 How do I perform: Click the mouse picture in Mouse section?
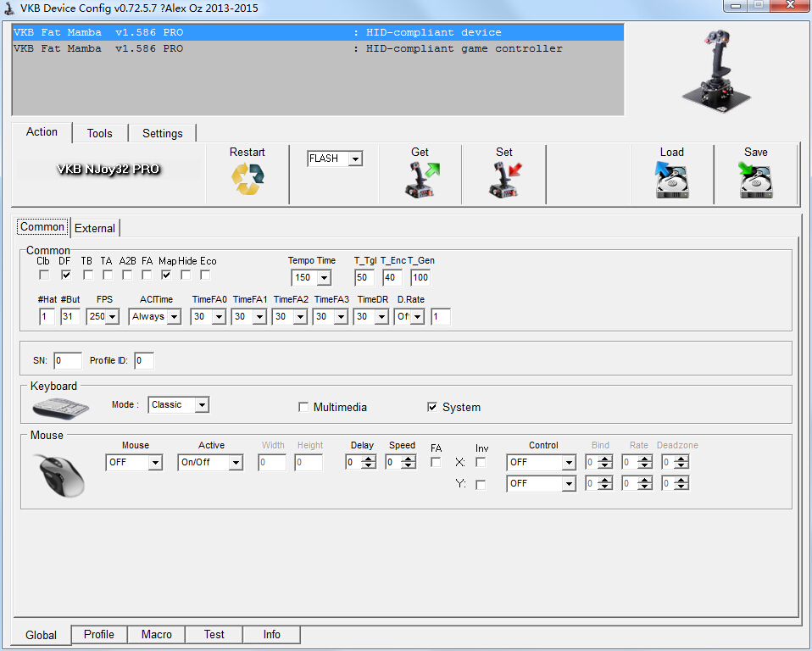pos(60,475)
